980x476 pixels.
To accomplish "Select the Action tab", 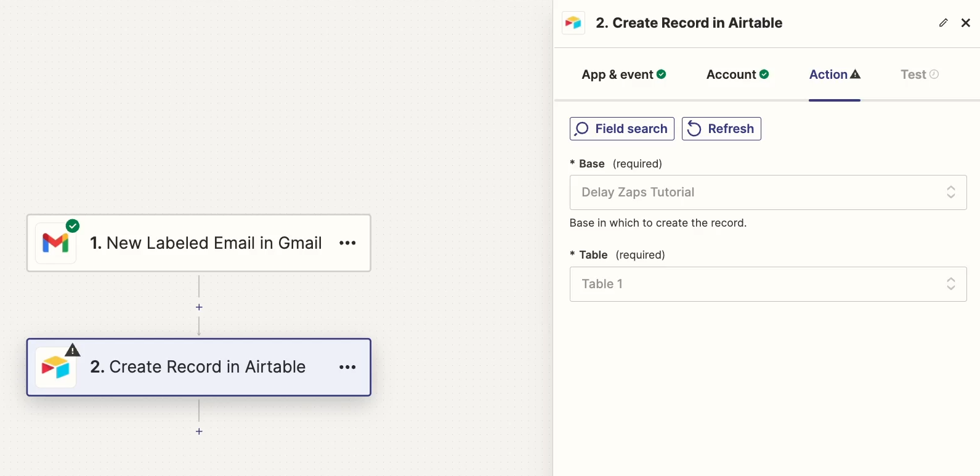I will click(835, 75).
